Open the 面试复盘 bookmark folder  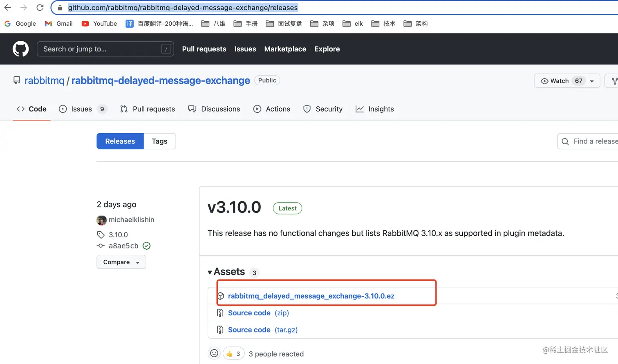[284, 24]
